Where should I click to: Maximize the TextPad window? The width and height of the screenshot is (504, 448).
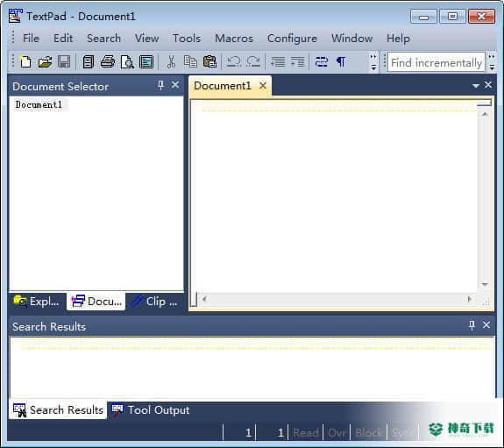tap(452, 17)
